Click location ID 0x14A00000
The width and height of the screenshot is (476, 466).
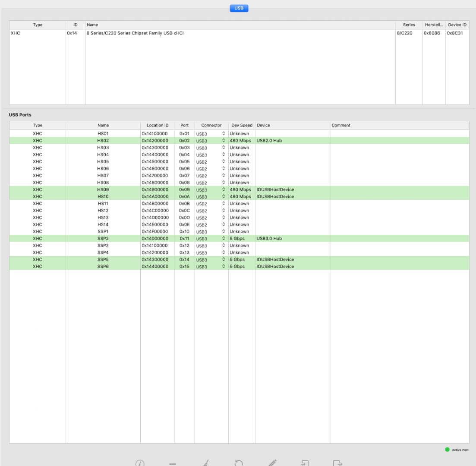[155, 196]
